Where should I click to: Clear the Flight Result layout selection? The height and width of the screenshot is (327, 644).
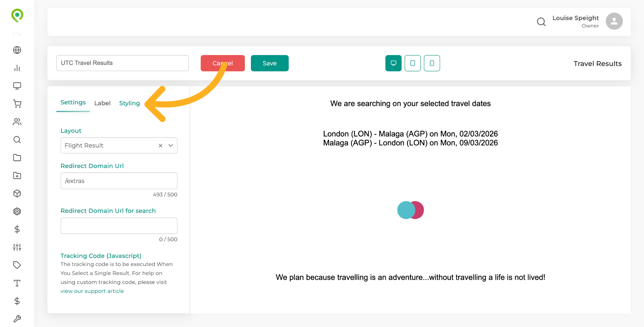point(160,145)
